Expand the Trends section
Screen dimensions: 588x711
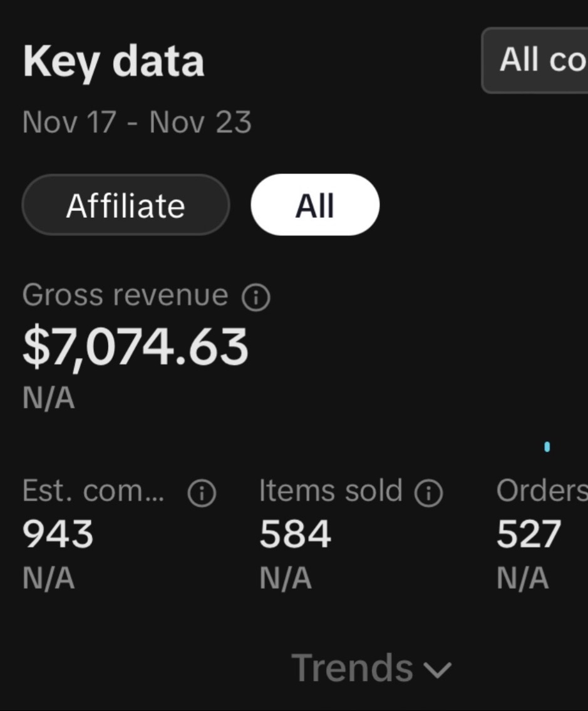(371, 668)
